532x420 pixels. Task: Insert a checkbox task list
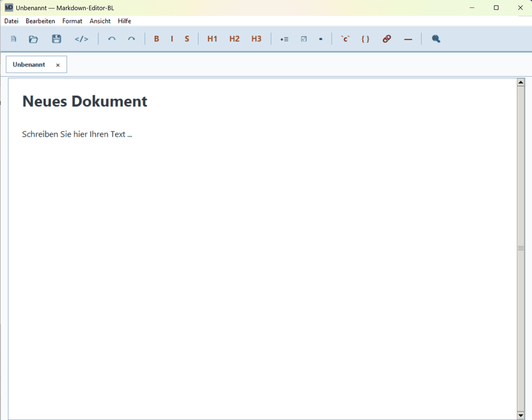304,39
